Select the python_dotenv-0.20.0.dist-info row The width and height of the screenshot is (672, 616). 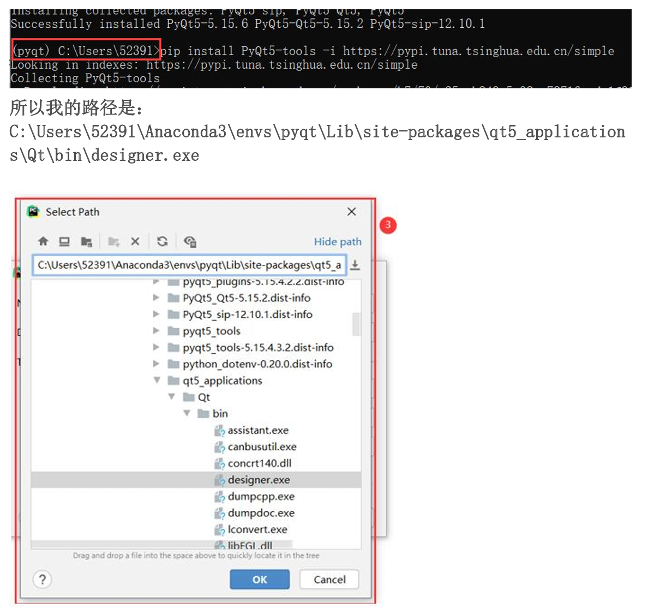coord(196,364)
